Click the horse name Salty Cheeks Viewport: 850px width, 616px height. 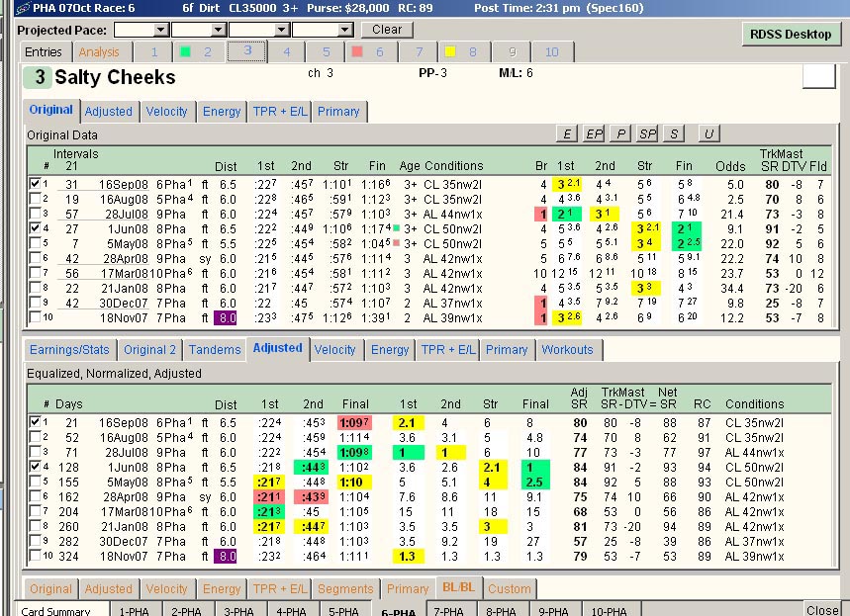point(115,77)
